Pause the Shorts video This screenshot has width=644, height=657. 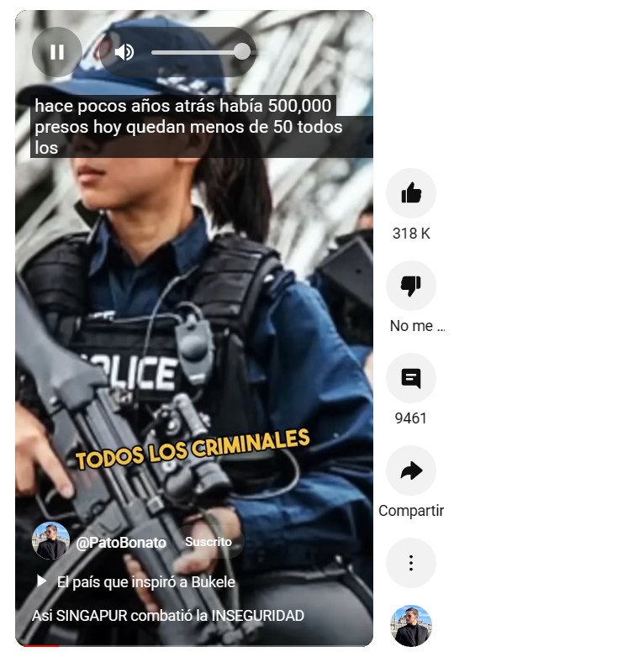coord(57,52)
